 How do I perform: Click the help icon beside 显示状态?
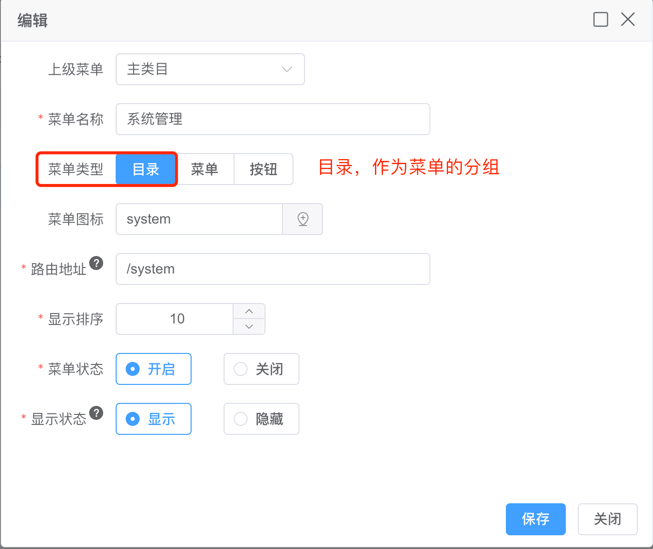click(96, 413)
